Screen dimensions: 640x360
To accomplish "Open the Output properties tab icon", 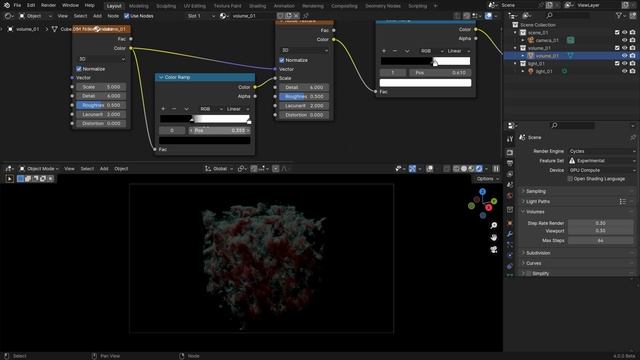I will pyautogui.click(x=510, y=163).
